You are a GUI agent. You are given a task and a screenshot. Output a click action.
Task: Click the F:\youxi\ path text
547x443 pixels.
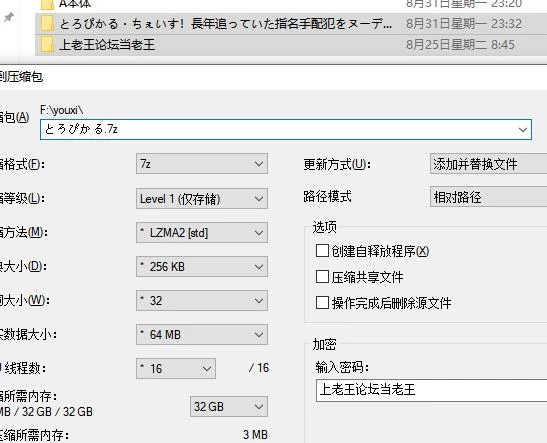pyautogui.click(x=61, y=110)
